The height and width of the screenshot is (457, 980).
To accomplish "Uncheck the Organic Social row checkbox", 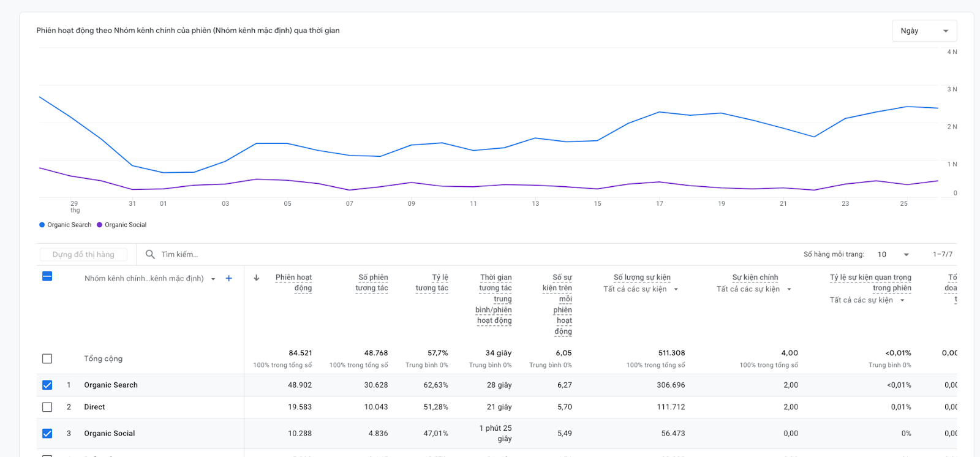I will [47, 433].
